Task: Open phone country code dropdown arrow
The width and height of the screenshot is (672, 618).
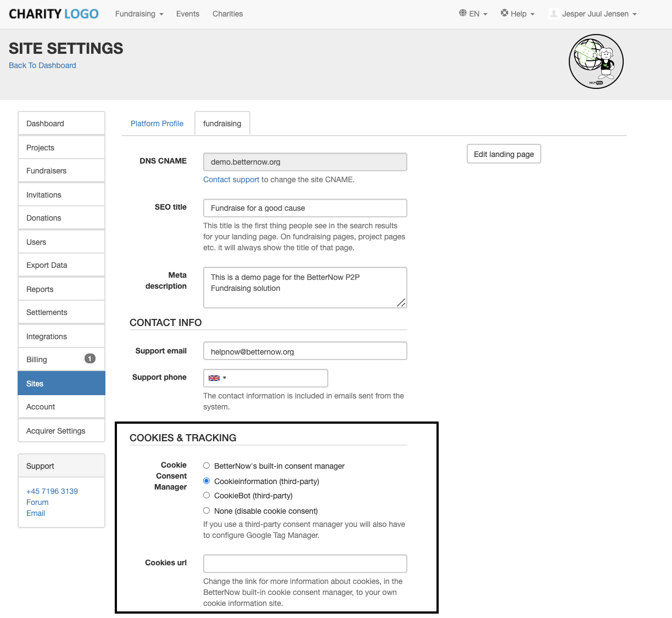Action: pos(225,378)
